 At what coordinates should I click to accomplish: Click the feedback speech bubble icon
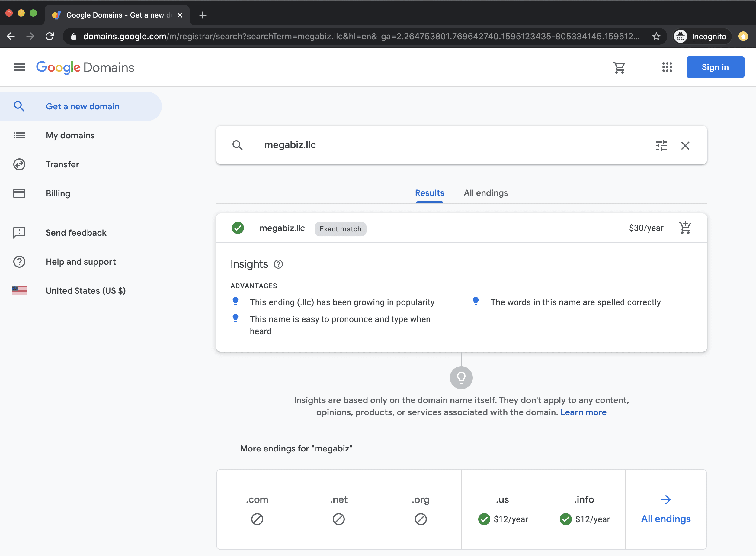[x=19, y=233]
